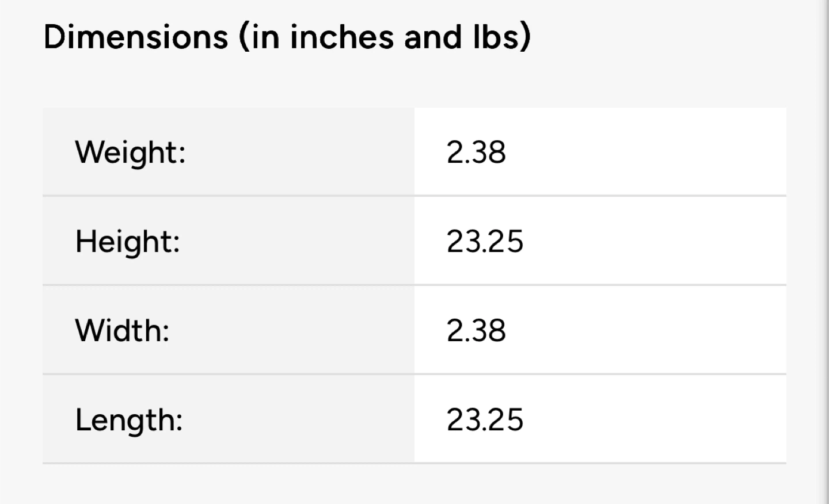Click the Weight value 2.38
The height and width of the screenshot is (504, 829).
[x=476, y=152]
